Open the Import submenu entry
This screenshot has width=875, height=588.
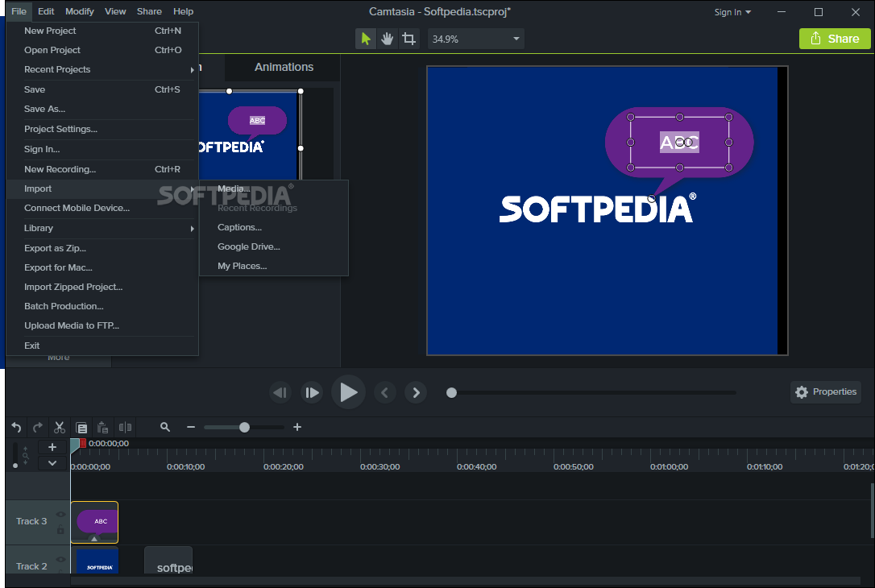(x=102, y=188)
